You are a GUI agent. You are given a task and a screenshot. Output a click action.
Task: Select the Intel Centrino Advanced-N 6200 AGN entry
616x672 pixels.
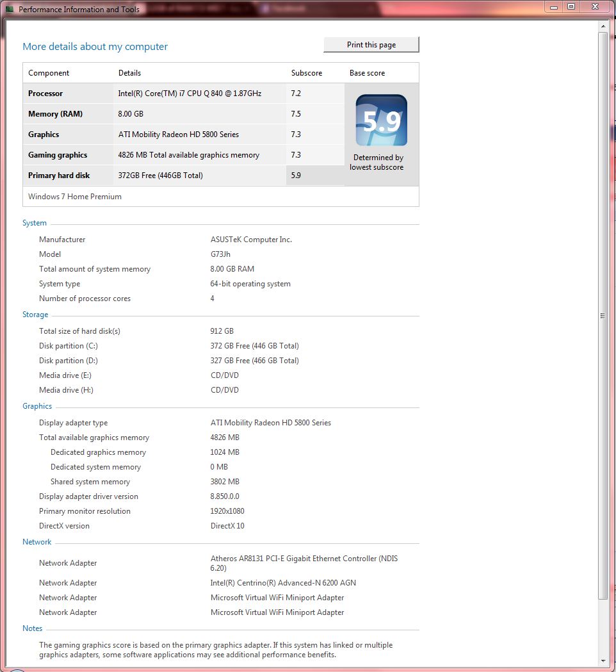point(283,583)
